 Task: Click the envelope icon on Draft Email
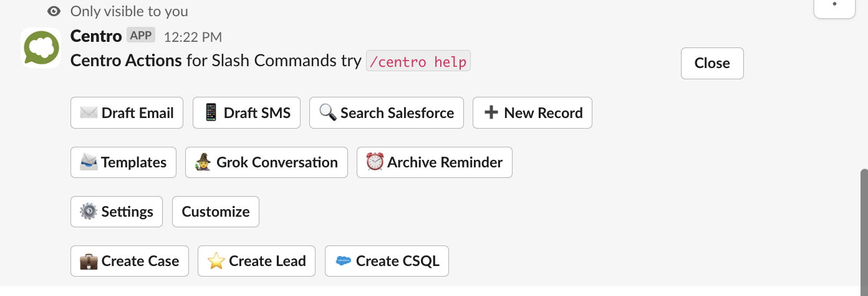pos(89,113)
